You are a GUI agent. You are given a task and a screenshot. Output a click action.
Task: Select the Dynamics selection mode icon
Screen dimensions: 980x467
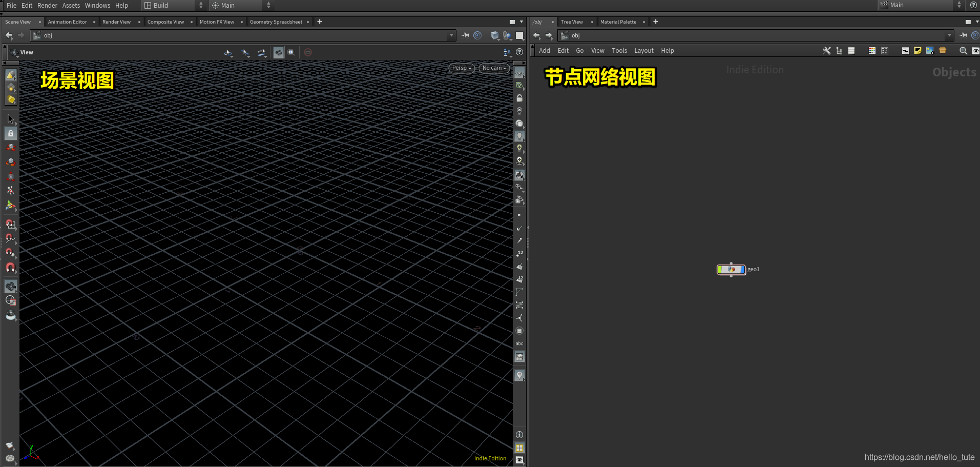pyautogui.click(x=10, y=100)
